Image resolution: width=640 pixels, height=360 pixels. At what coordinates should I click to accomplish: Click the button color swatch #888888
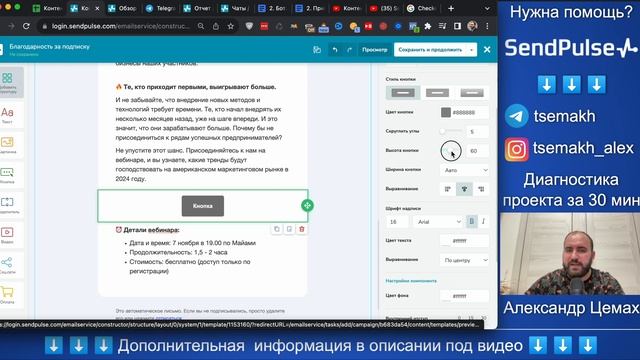coord(446,112)
